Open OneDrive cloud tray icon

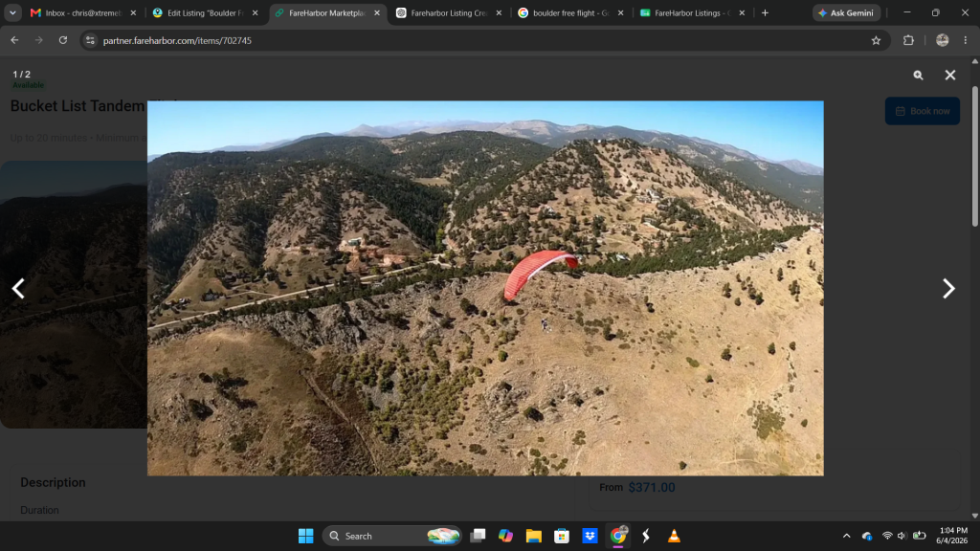pos(867,536)
